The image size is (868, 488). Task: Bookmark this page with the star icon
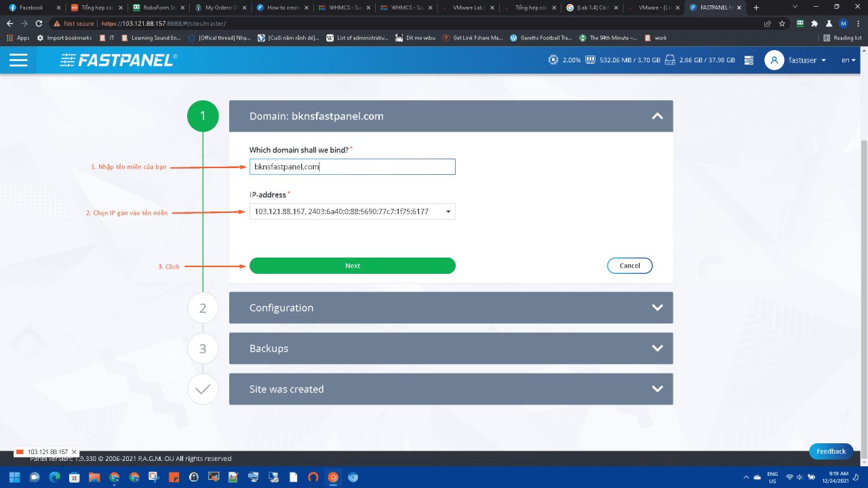[x=782, y=23]
